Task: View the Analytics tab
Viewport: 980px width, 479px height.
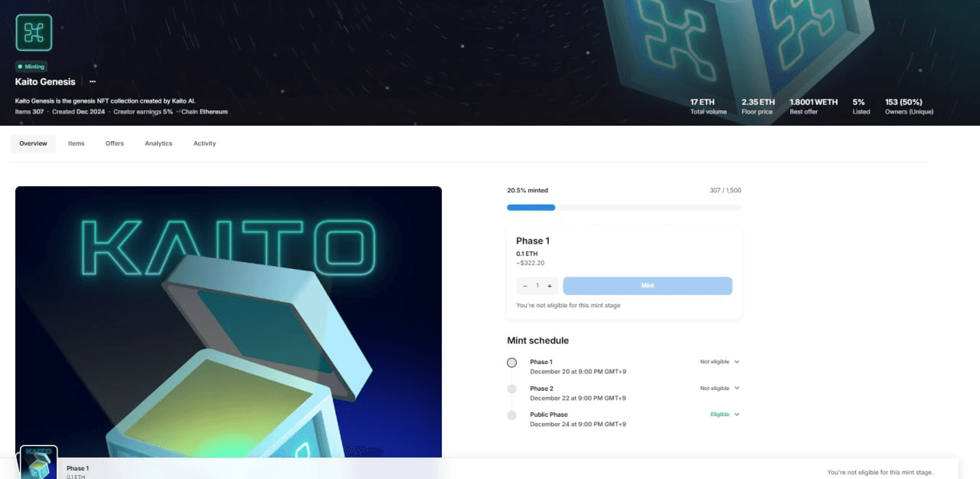Action: (158, 143)
